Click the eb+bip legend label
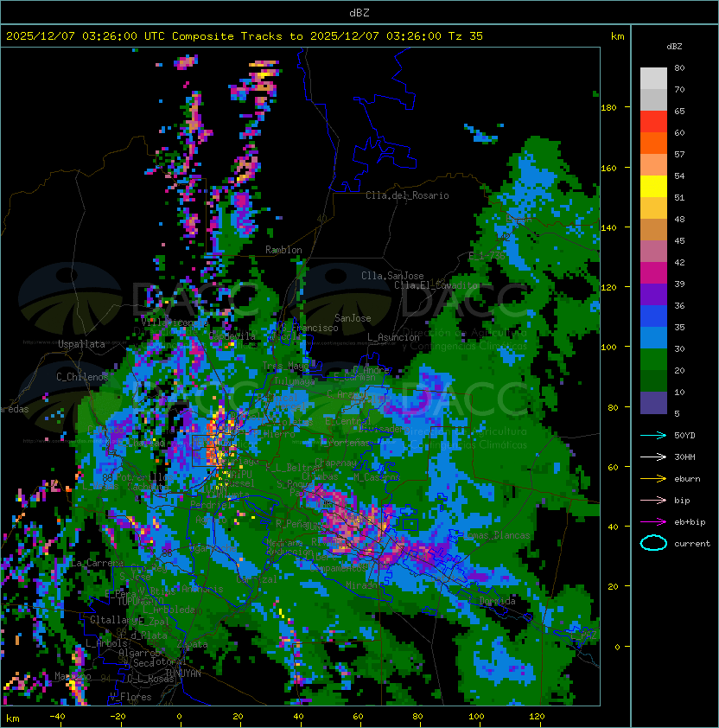Image resolution: width=719 pixels, height=728 pixels. pyautogui.click(x=690, y=522)
